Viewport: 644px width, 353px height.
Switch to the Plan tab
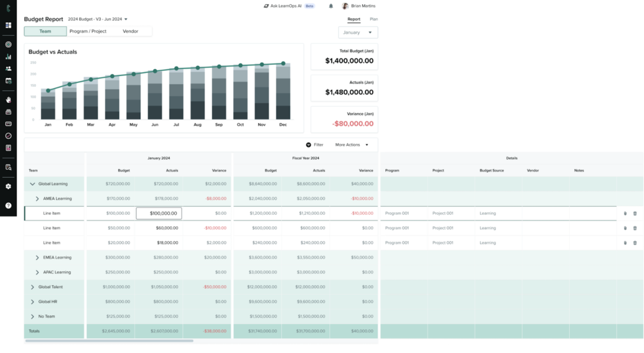(374, 19)
